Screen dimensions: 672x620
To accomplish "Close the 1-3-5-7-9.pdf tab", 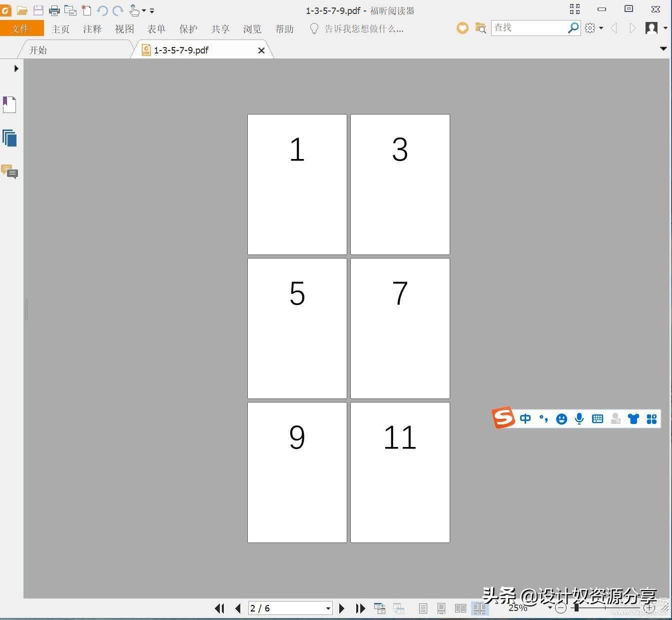I will tap(261, 50).
